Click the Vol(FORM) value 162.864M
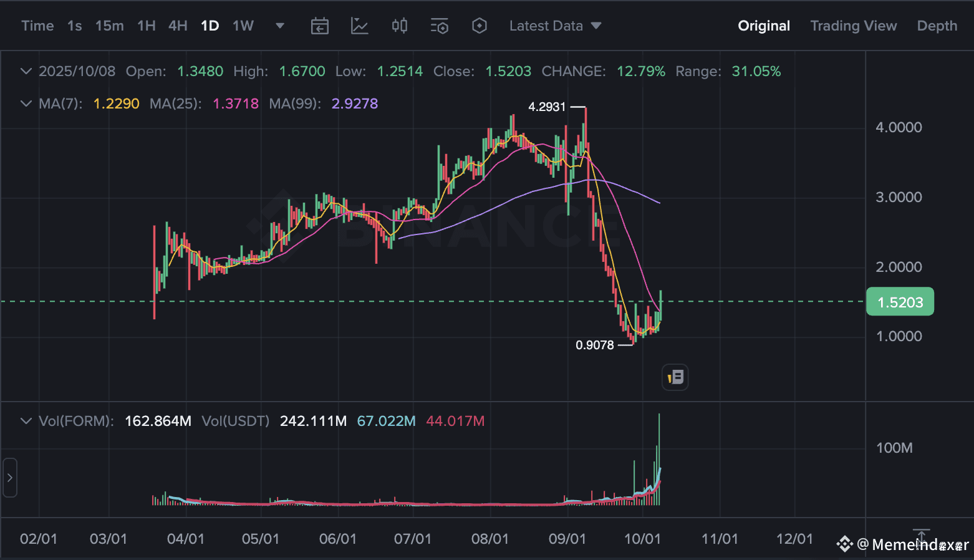Viewport: 974px width, 560px height. (x=158, y=421)
